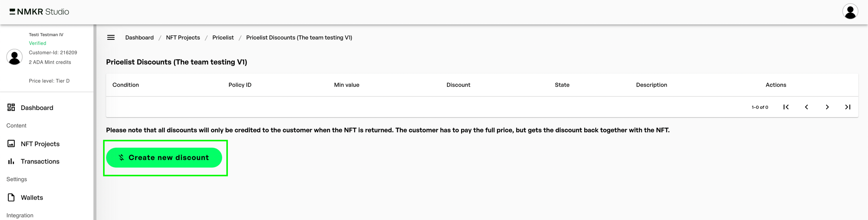868x220 pixels.
Task: Jump to last page of table
Action: (x=848, y=107)
